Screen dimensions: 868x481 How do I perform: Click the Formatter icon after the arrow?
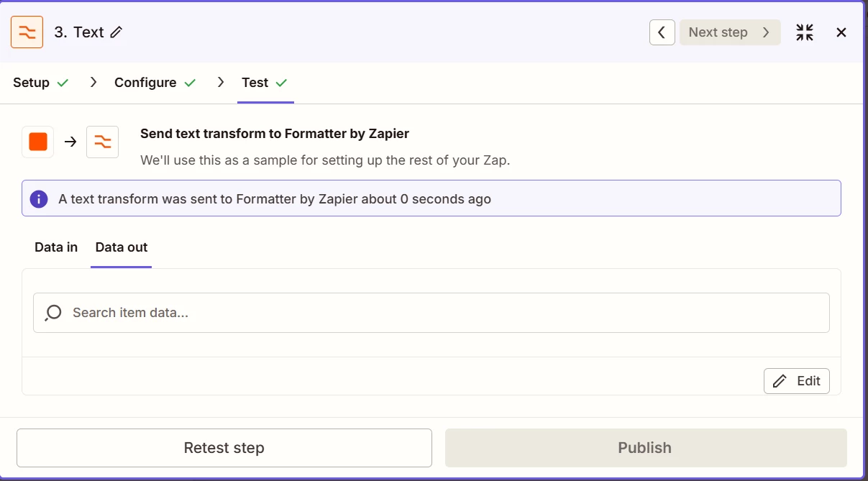(x=102, y=142)
